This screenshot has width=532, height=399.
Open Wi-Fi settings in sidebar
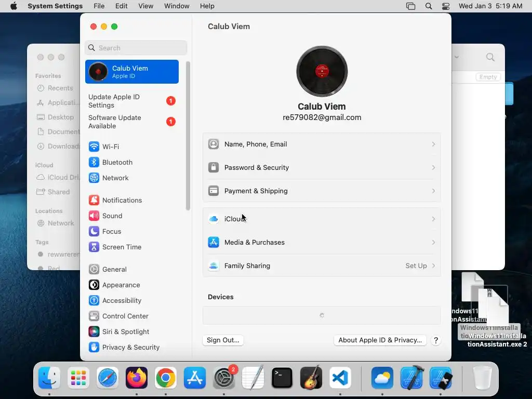104,147
